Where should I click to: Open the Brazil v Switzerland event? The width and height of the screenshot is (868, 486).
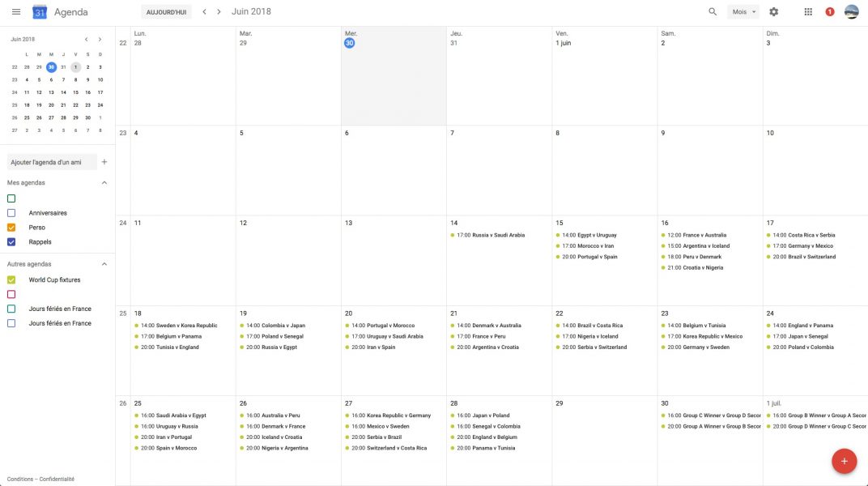point(801,257)
